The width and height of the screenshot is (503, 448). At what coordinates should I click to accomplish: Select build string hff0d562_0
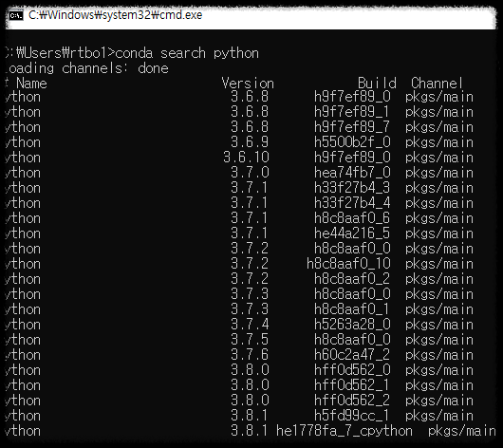click(352, 370)
